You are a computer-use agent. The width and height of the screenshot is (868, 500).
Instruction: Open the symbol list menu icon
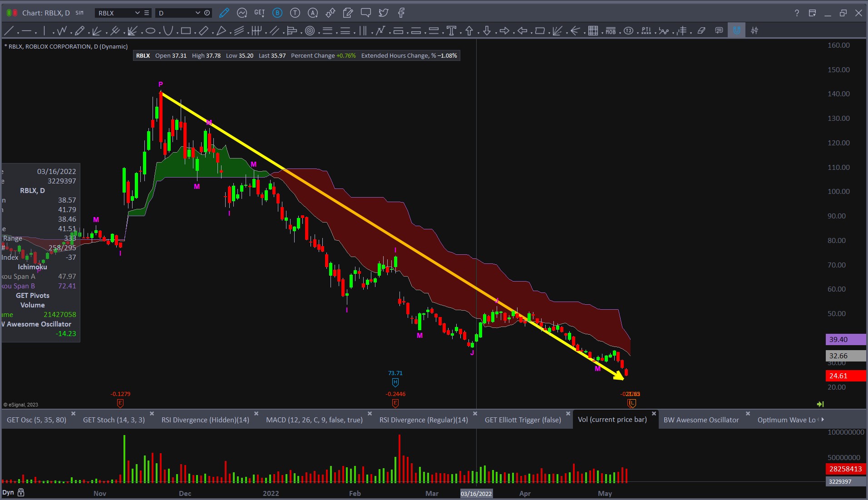(146, 13)
